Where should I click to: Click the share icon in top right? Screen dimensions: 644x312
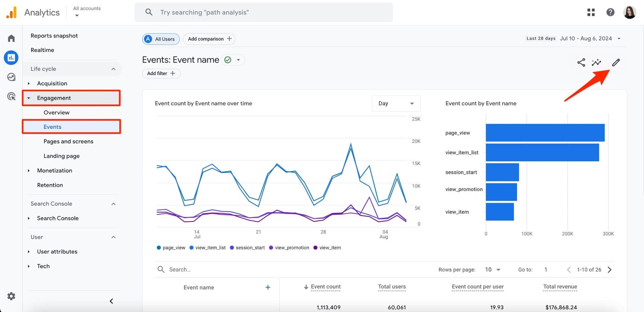click(x=580, y=63)
